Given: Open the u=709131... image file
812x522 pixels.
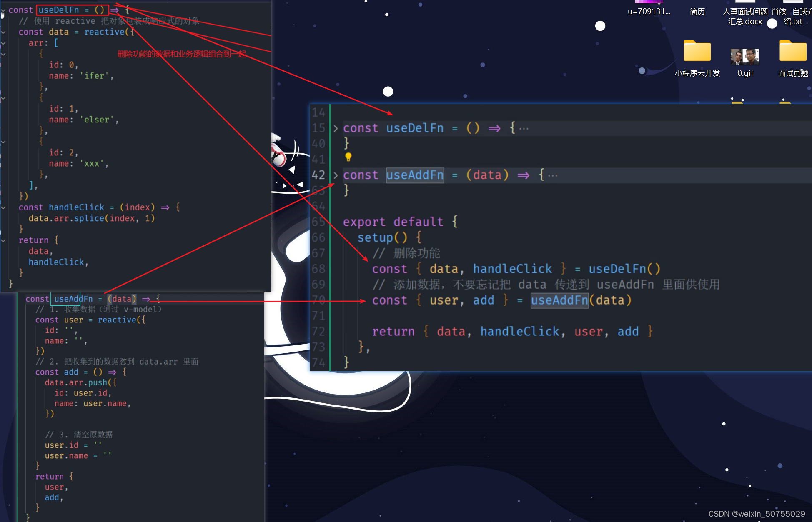Looking at the screenshot, I should [649, 11].
